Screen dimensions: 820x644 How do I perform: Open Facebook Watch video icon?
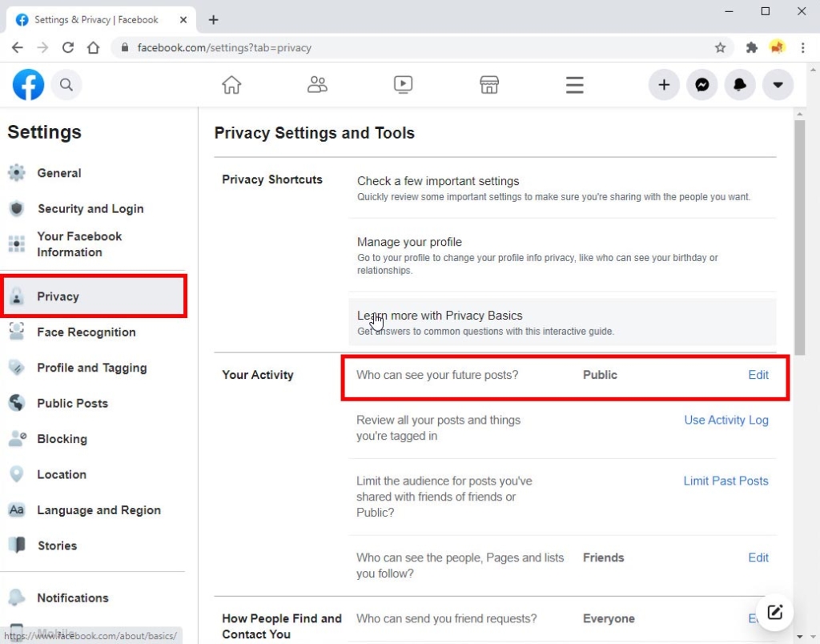click(403, 84)
